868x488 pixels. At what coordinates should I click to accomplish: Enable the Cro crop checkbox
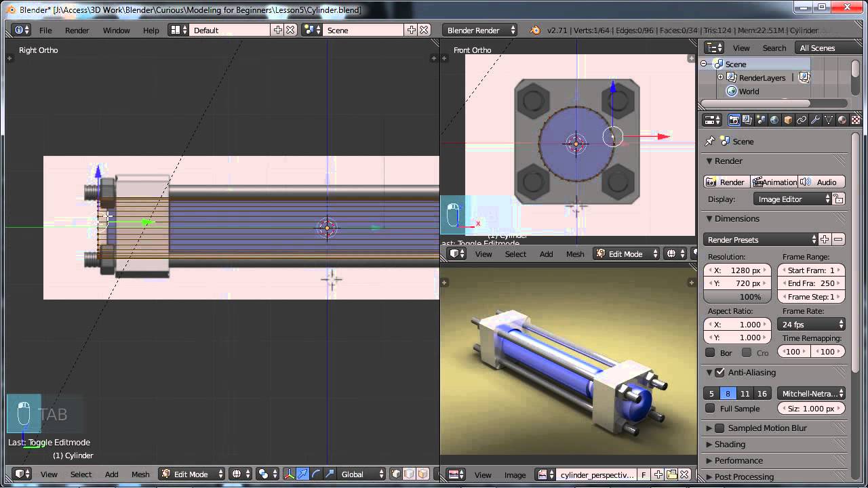pos(747,352)
